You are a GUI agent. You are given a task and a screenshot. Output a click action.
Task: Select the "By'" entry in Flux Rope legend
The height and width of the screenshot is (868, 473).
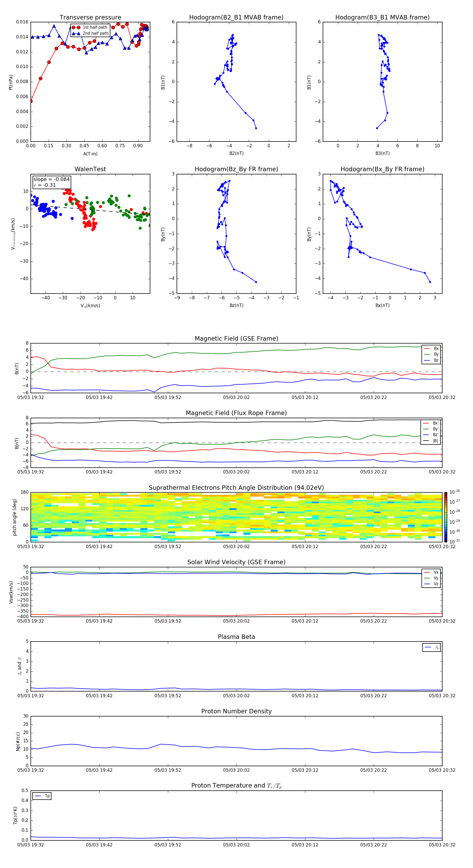431,429
